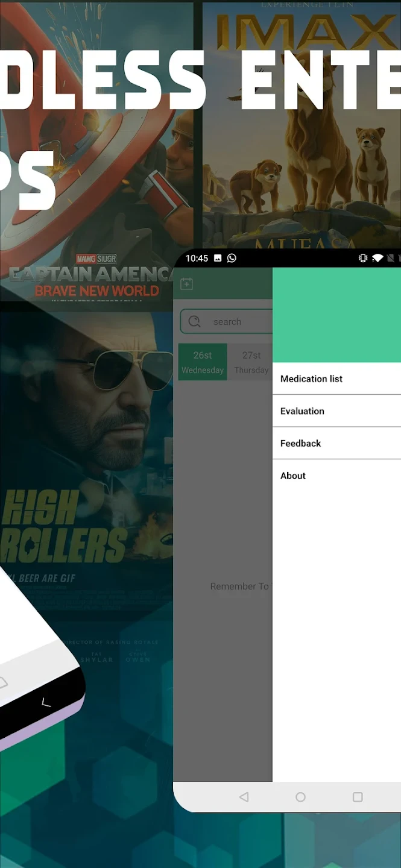Tap the vibrate mode status icon
Viewport: 401px width, 868px height.
pyautogui.click(x=362, y=258)
